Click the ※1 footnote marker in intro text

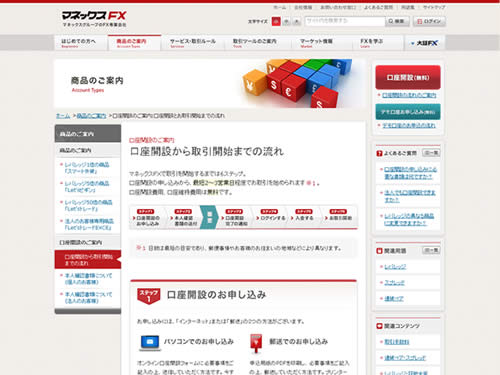click(x=310, y=183)
